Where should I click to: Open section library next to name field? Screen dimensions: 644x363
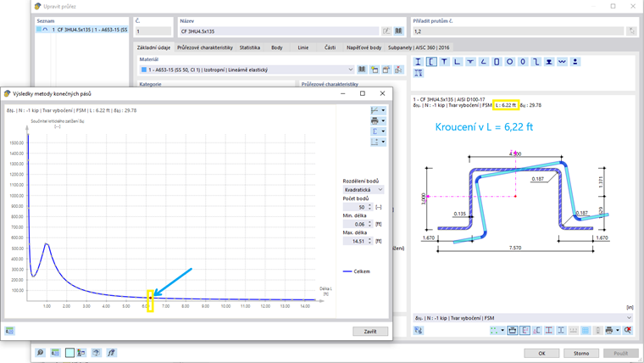click(398, 31)
